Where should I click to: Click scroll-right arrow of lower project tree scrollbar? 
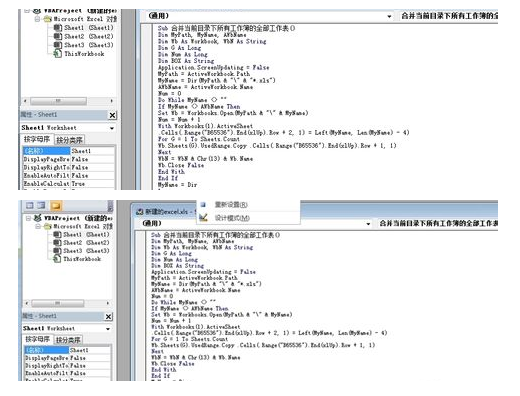click(108, 303)
